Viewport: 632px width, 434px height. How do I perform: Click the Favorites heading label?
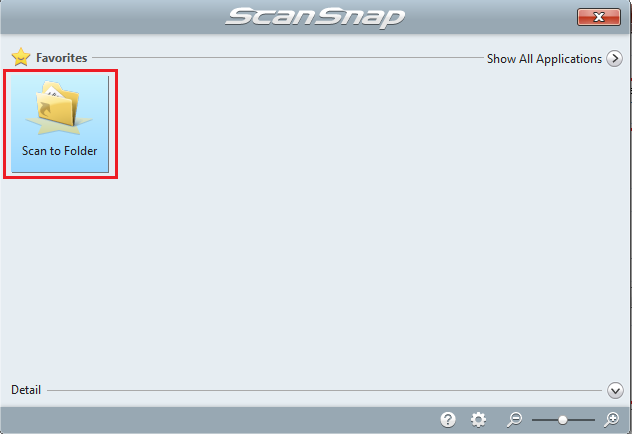point(62,58)
